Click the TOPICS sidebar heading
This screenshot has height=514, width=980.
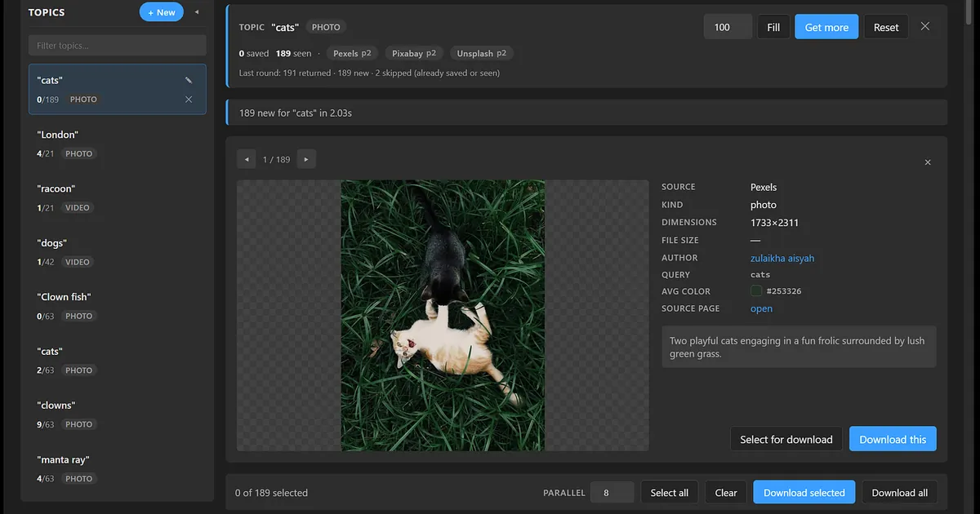(x=47, y=12)
